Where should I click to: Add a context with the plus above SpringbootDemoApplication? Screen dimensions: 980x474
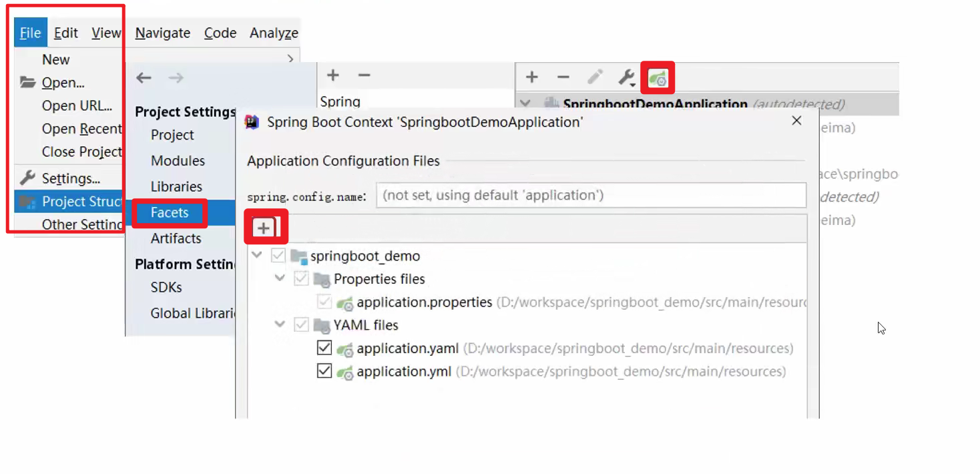[531, 77]
